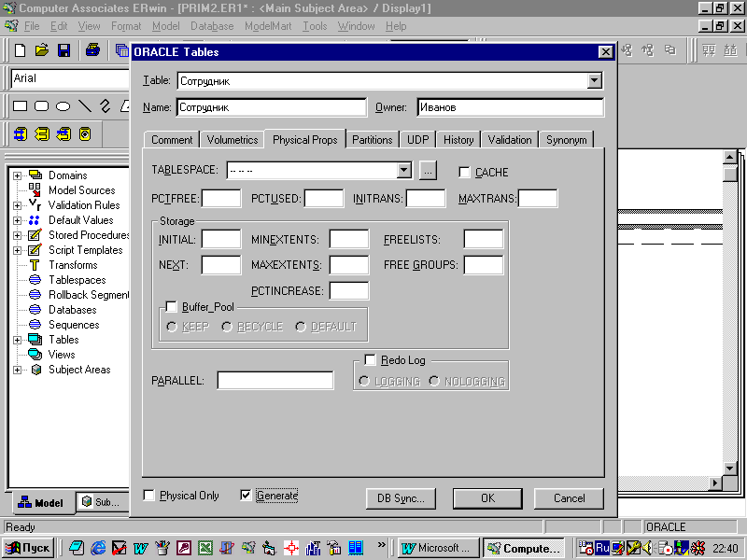The height and width of the screenshot is (560, 747).
Task: Click the diagram vertical scrollbar down arrow
Action: coord(729,469)
